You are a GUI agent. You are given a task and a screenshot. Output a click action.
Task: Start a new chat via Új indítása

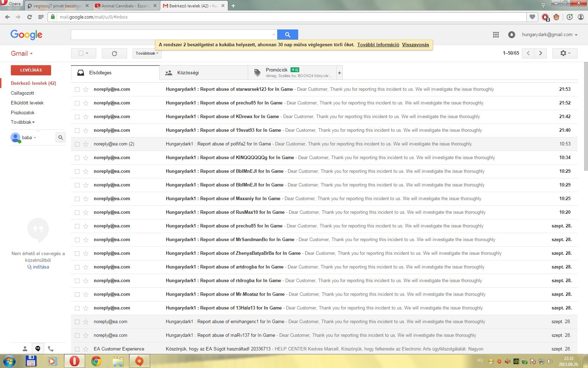click(x=38, y=267)
